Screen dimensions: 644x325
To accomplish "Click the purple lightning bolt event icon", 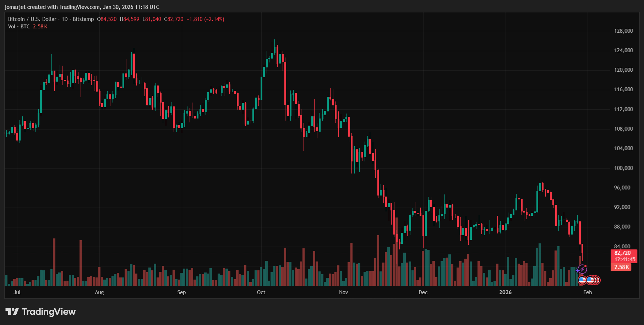I will pos(582,269).
